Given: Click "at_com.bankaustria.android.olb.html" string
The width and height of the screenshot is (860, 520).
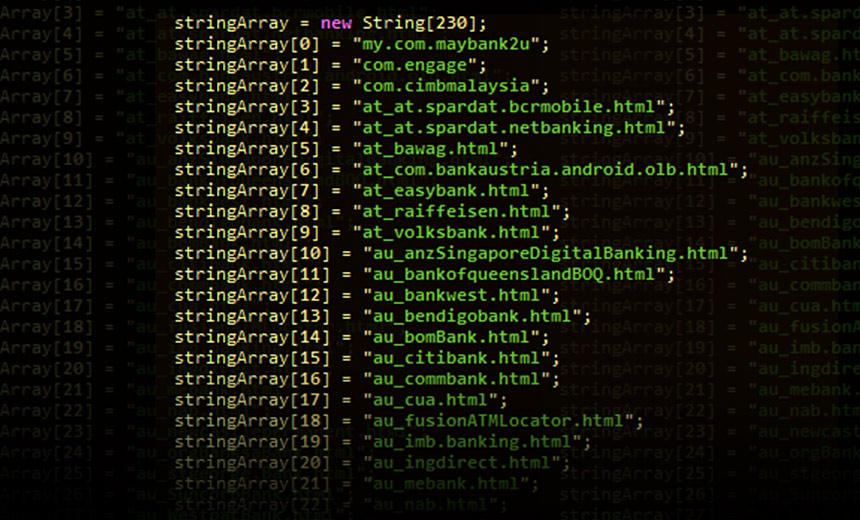Looking at the screenshot, I should (x=545, y=169).
